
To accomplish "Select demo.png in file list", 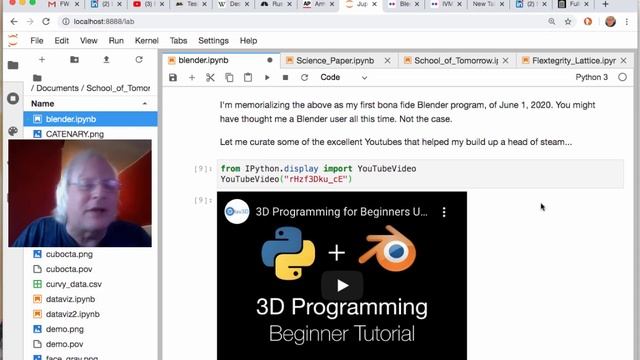I will (x=91, y=329).
